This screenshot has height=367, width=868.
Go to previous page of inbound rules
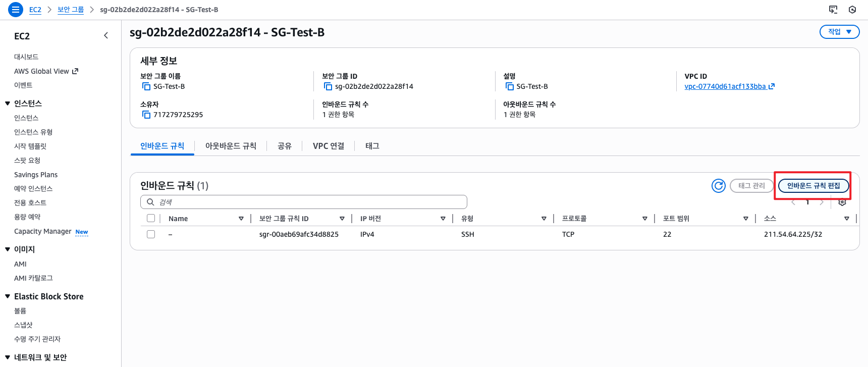coord(794,202)
